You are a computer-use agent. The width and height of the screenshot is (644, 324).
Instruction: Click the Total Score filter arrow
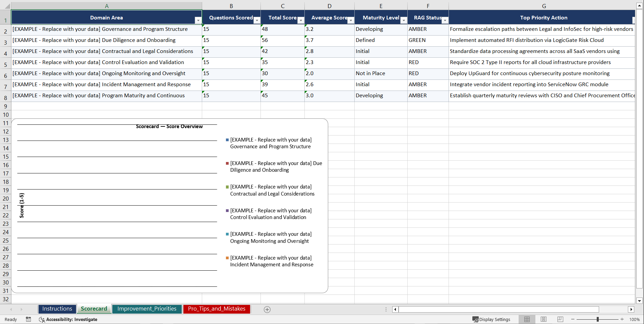tap(301, 20)
